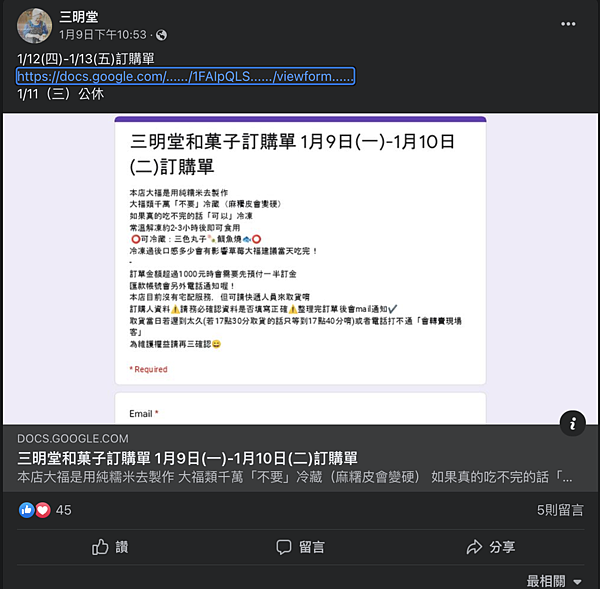The width and height of the screenshot is (600, 589).
Task: Click the red heart reaction icon
Action: click(x=43, y=510)
